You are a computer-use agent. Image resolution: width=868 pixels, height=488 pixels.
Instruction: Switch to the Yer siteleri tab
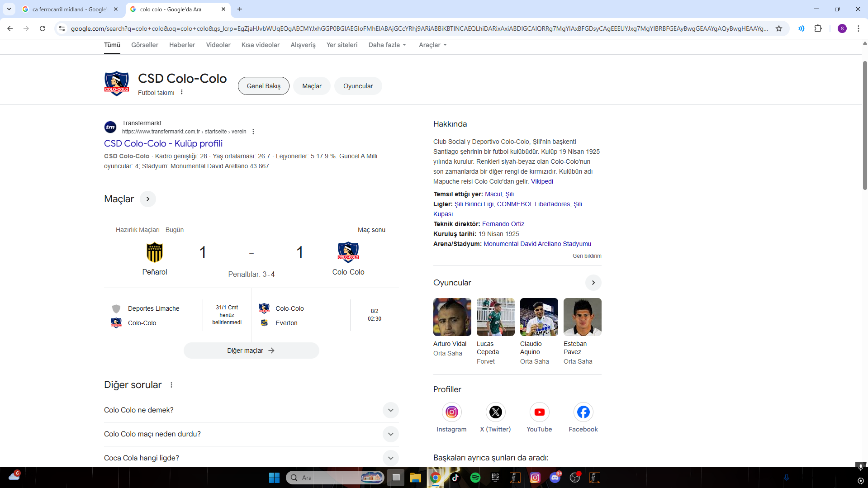click(342, 45)
